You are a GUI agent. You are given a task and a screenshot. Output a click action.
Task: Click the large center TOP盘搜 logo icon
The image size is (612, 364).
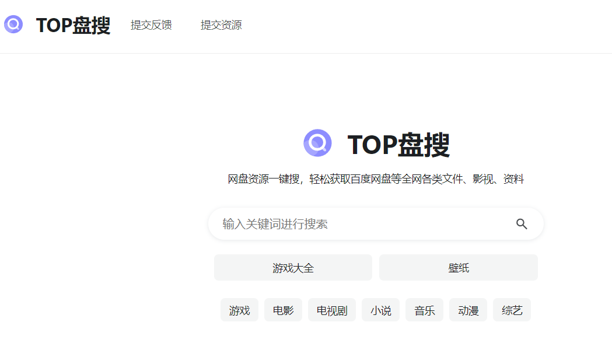[318, 143]
